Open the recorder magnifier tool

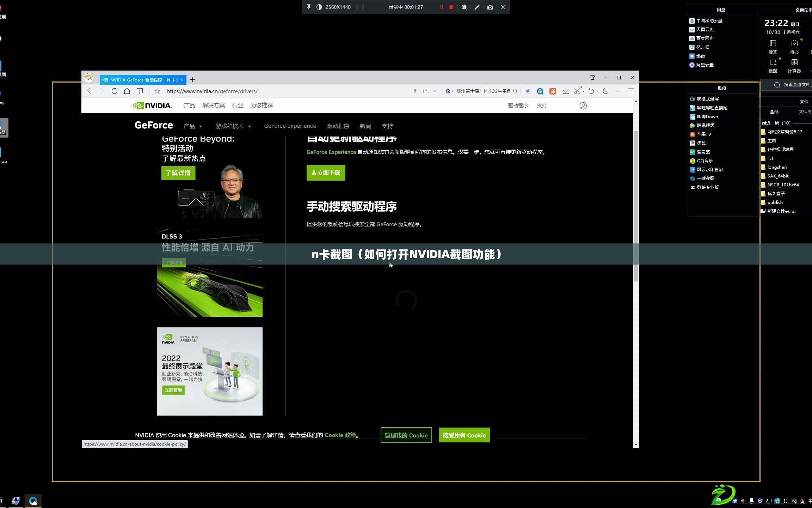[464, 7]
